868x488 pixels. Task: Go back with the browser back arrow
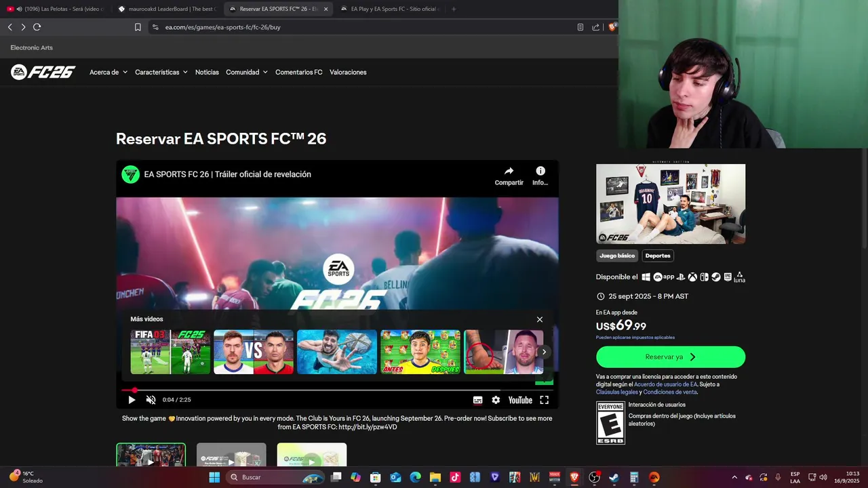9,27
